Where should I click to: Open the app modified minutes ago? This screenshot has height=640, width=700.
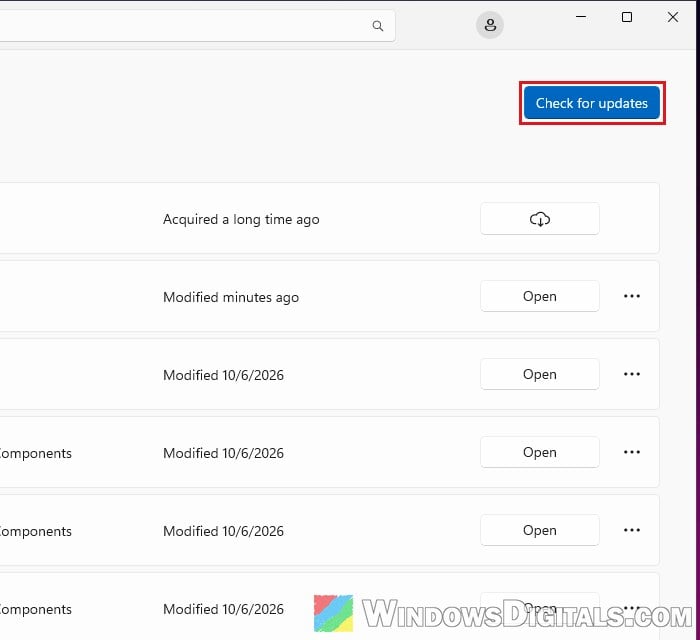[540, 296]
